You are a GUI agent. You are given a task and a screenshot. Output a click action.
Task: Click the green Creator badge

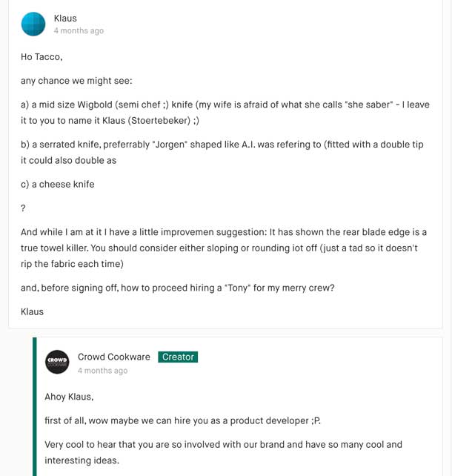(178, 357)
